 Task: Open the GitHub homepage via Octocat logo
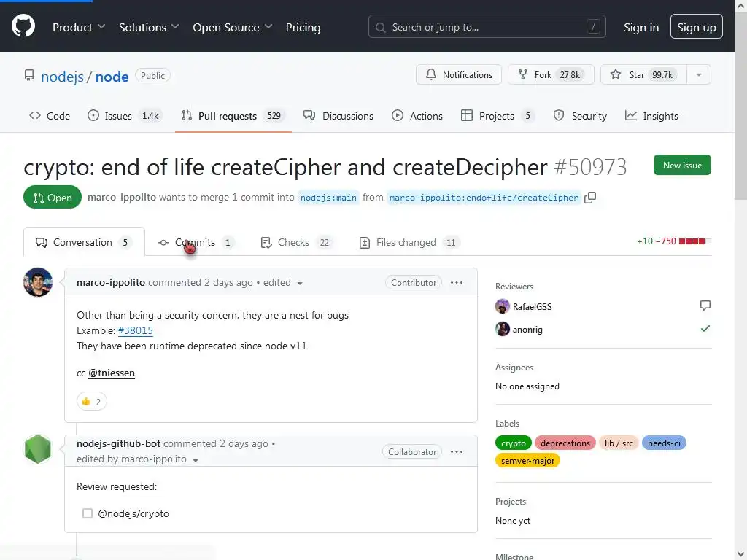coord(23,26)
